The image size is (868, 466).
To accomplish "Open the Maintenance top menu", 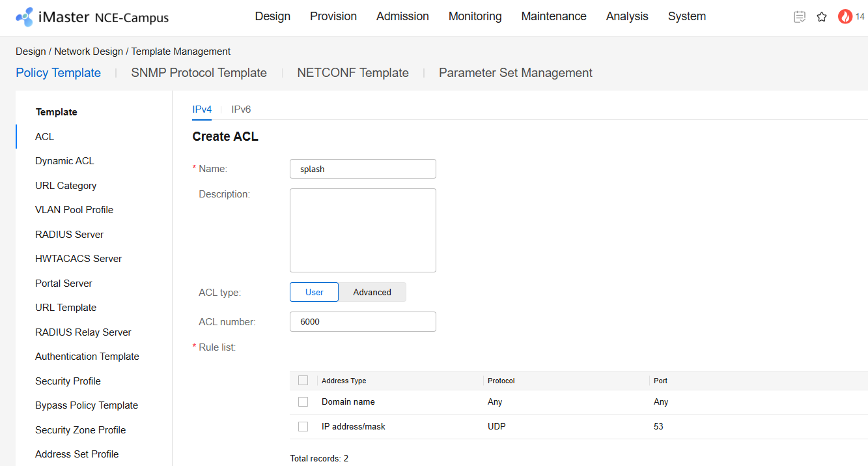I will click(553, 16).
